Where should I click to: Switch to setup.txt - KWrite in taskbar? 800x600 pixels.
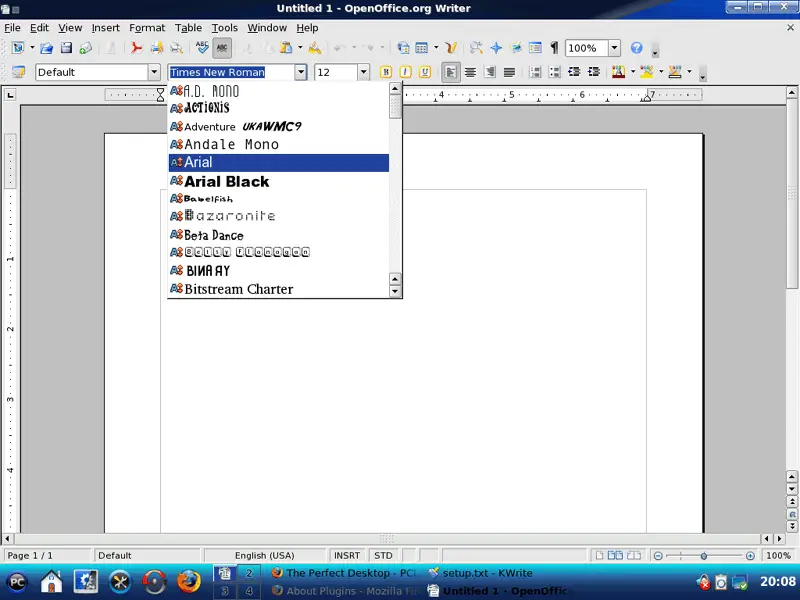point(480,573)
